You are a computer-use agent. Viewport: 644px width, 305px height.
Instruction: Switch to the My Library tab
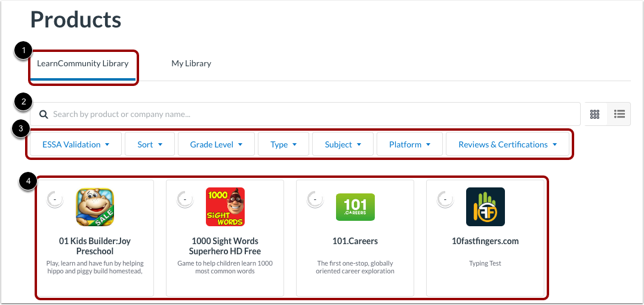(192, 64)
